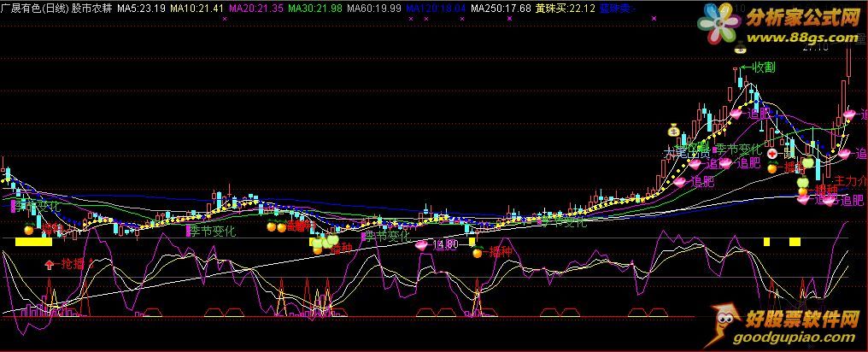Click the money bag icon above 大笔出货

[673, 130]
